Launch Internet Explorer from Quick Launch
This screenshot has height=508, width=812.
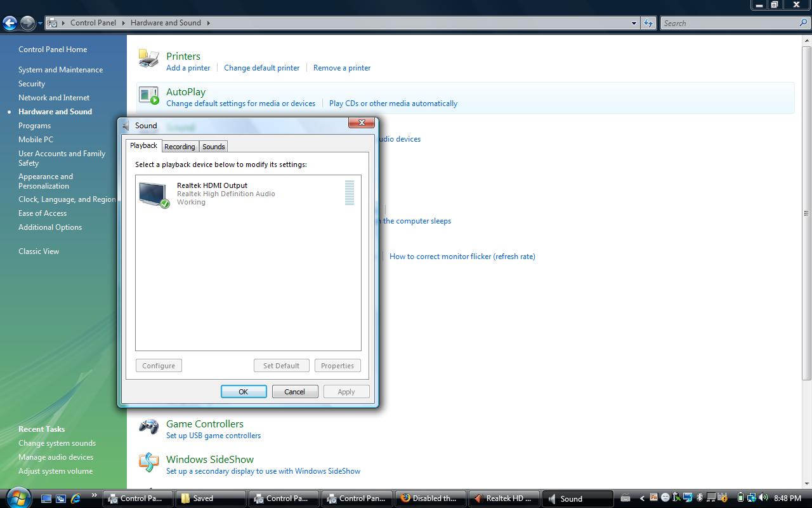point(76,498)
